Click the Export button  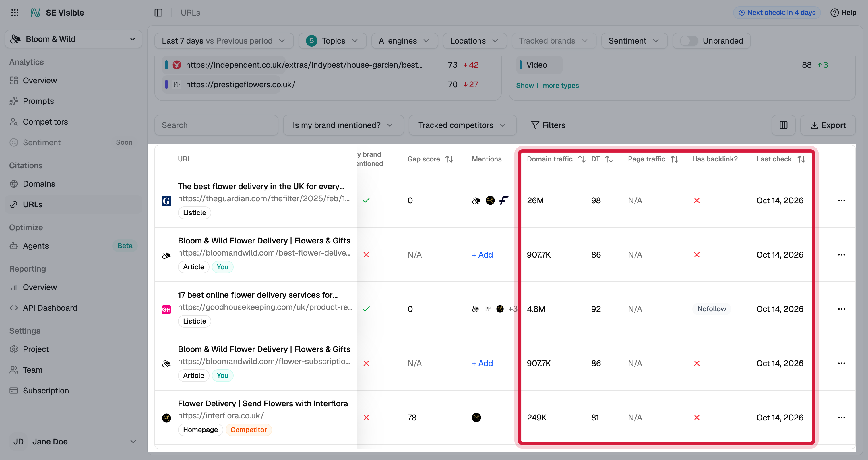[x=828, y=125]
